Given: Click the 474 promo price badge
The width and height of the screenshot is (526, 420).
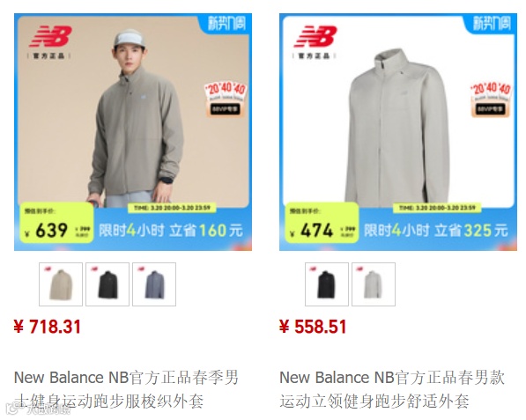Looking at the screenshot, I should click(322, 223).
